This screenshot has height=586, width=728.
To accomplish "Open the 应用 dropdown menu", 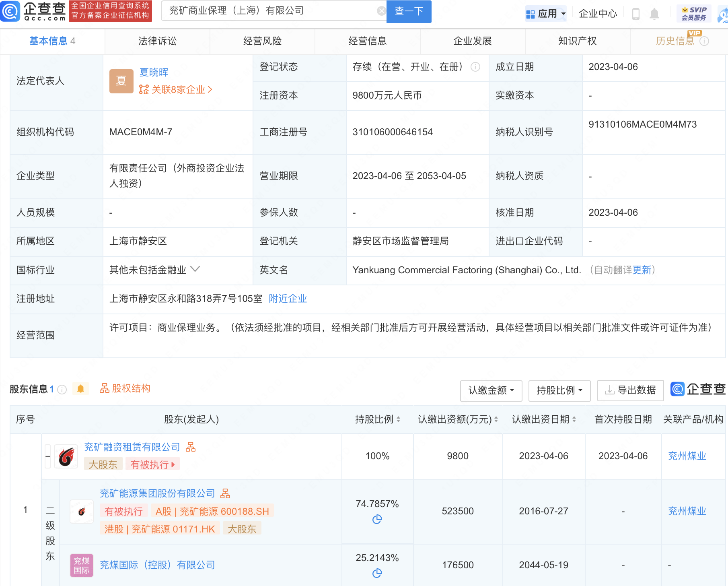I will 546,14.
